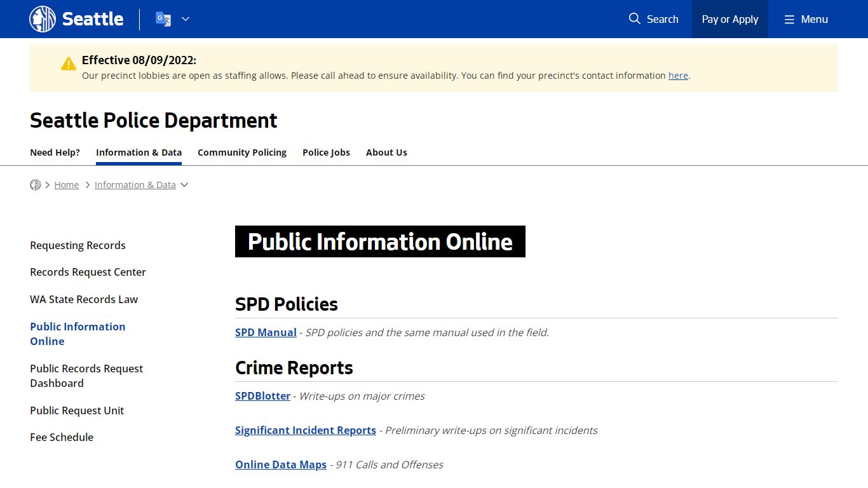Open the Community Policing tab

pos(242,152)
